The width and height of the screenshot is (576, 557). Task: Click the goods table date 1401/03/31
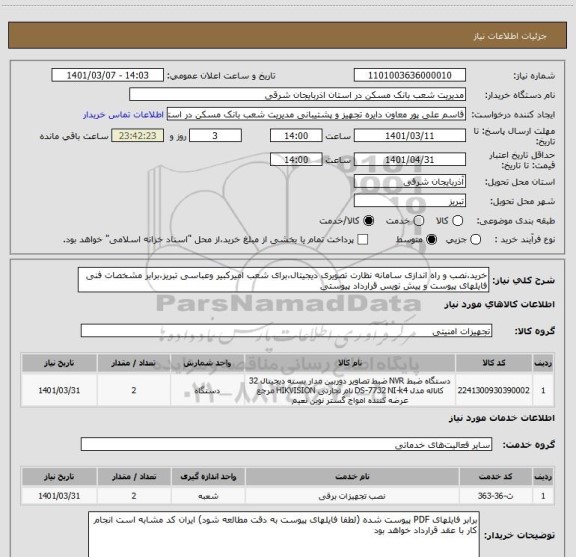(59, 390)
